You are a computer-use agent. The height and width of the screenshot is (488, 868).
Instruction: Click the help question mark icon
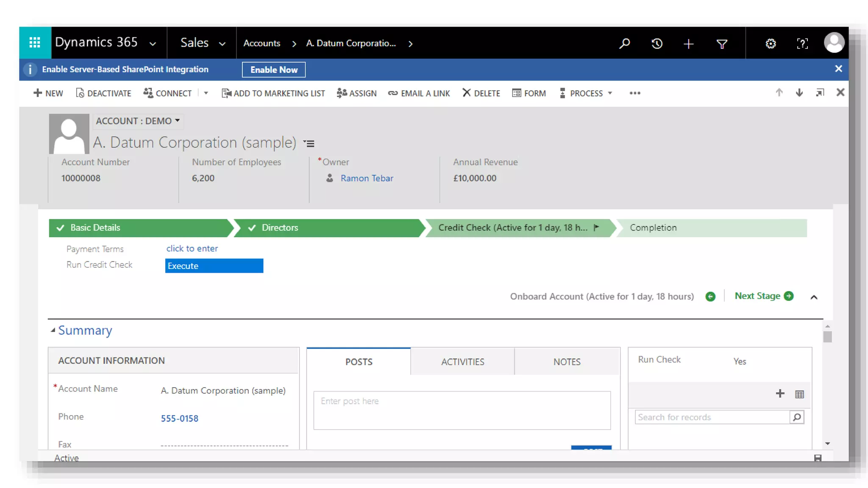[x=802, y=44]
